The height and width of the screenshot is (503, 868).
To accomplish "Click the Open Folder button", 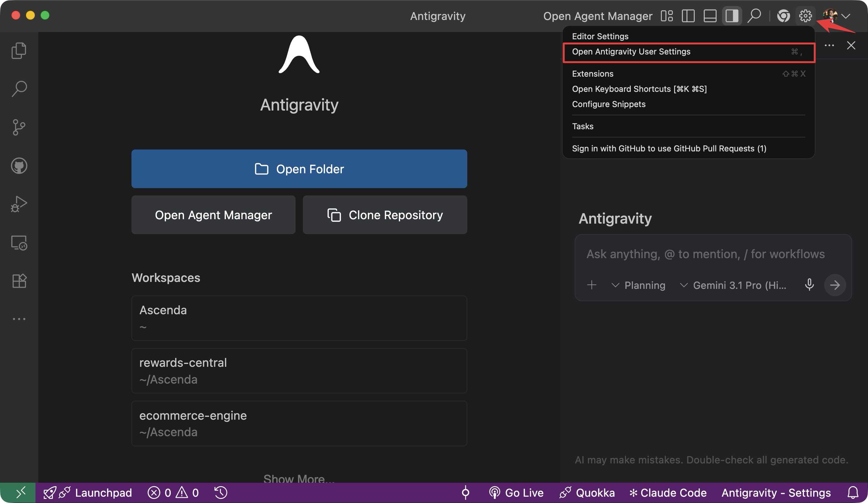I will point(299,169).
